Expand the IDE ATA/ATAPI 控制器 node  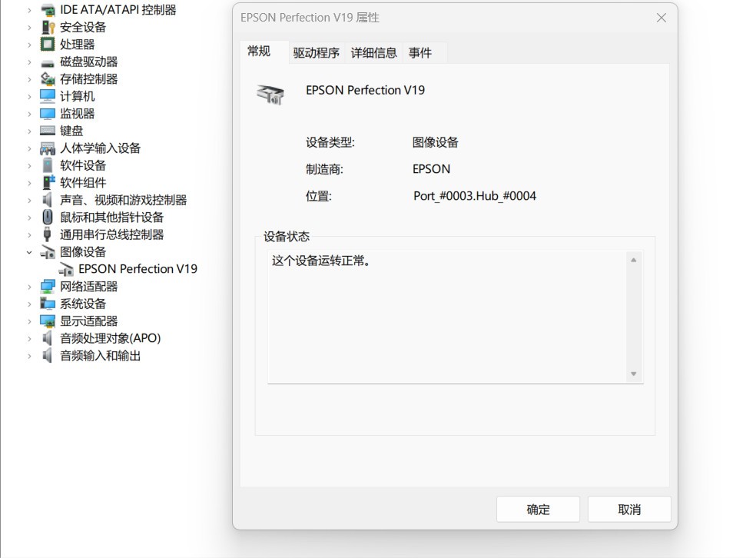click(29, 10)
